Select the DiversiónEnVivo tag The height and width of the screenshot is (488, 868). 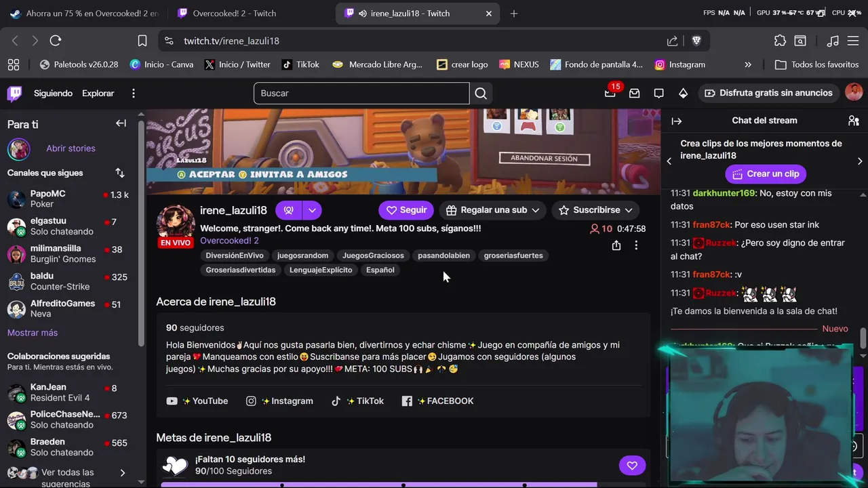click(235, 256)
